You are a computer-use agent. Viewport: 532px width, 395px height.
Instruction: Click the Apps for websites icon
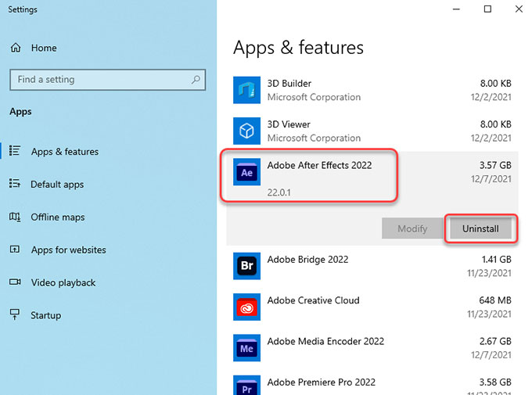pyautogui.click(x=15, y=250)
